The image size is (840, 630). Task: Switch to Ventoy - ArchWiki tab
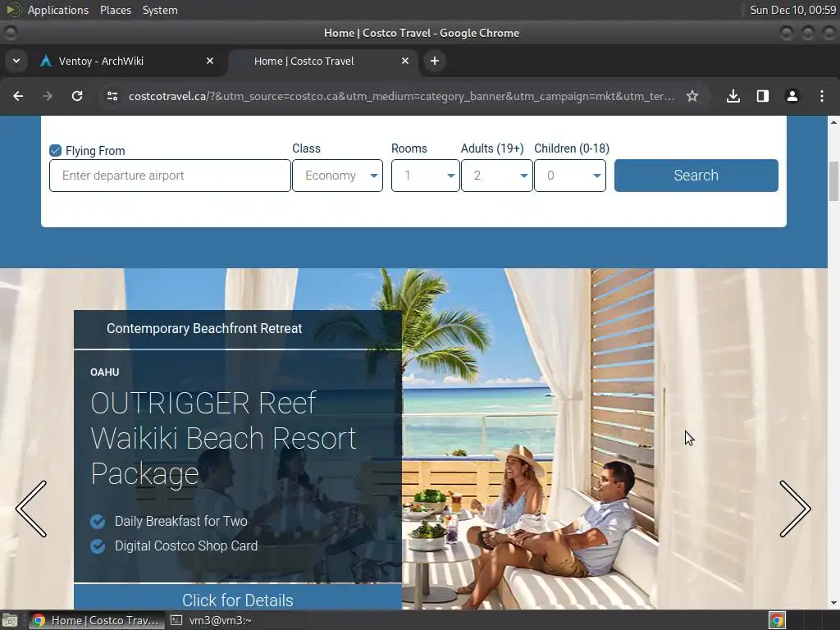[x=127, y=61]
